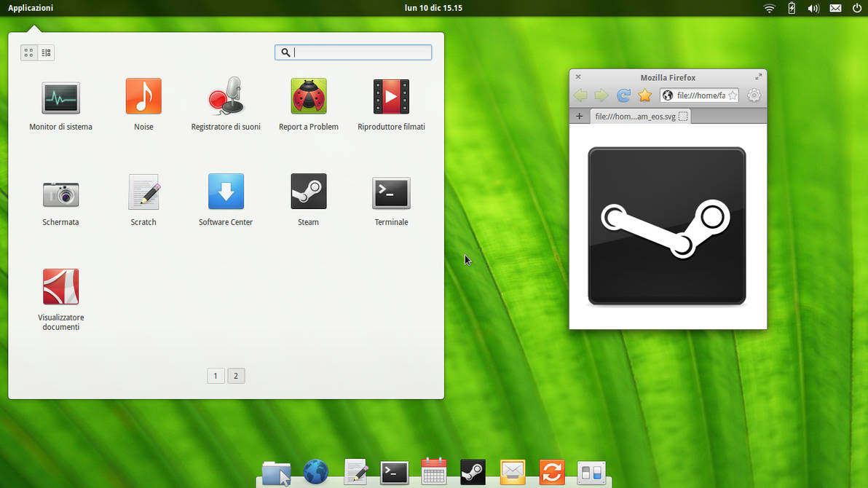
Task: Switch the launcher to category view
Action: tap(46, 52)
